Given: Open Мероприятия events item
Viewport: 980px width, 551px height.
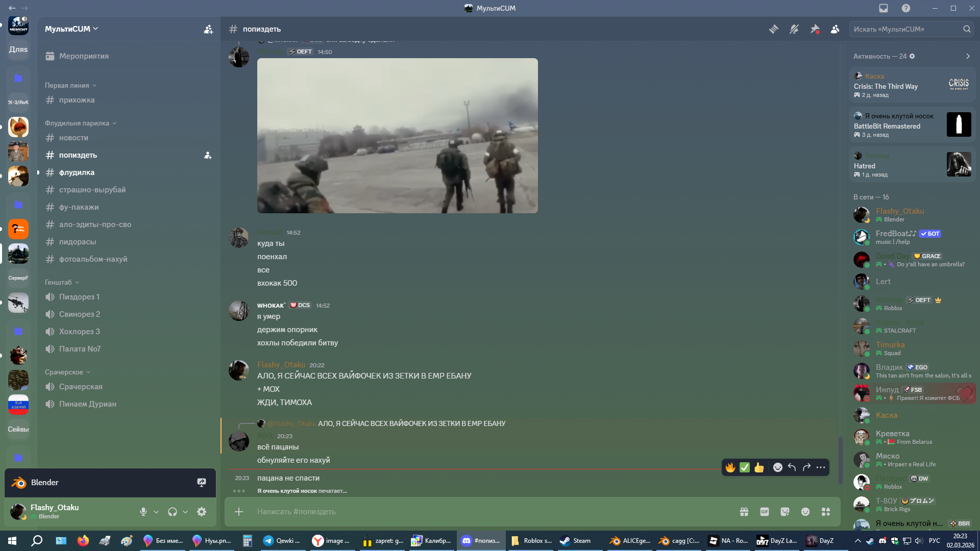Looking at the screenshot, I should [x=84, y=56].
